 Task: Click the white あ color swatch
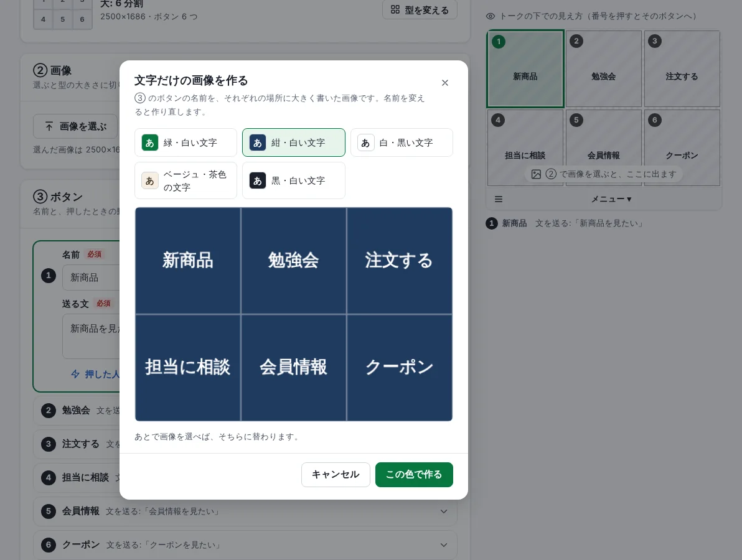pos(365,142)
